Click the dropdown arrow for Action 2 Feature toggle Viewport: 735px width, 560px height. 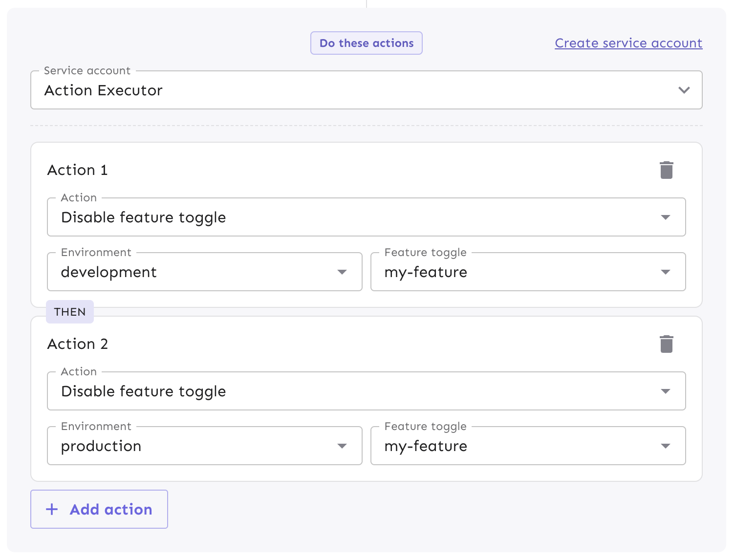click(x=666, y=446)
